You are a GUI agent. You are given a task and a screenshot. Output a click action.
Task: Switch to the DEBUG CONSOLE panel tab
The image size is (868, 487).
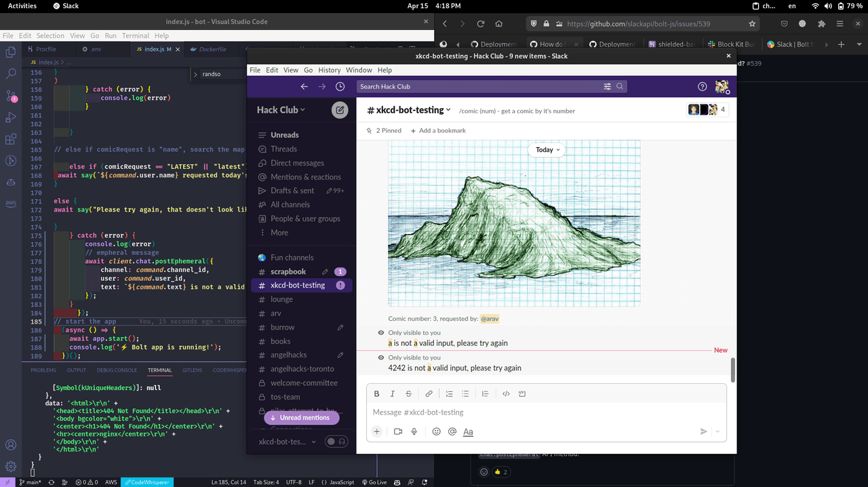(117, 370)
